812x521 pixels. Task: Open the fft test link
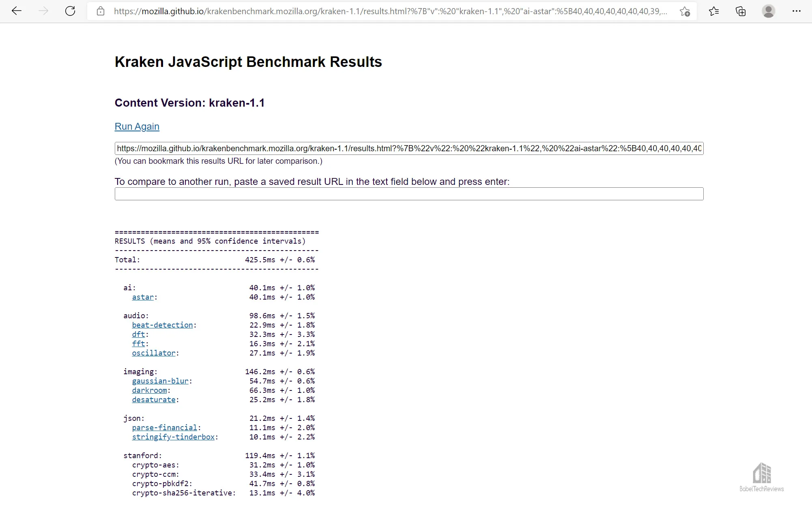[x=138, y=344]
